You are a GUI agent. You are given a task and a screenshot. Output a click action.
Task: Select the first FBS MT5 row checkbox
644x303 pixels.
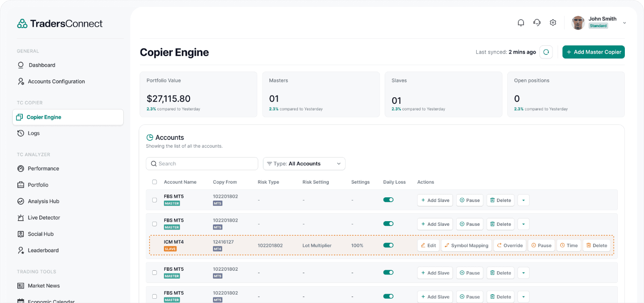(155, 200)
